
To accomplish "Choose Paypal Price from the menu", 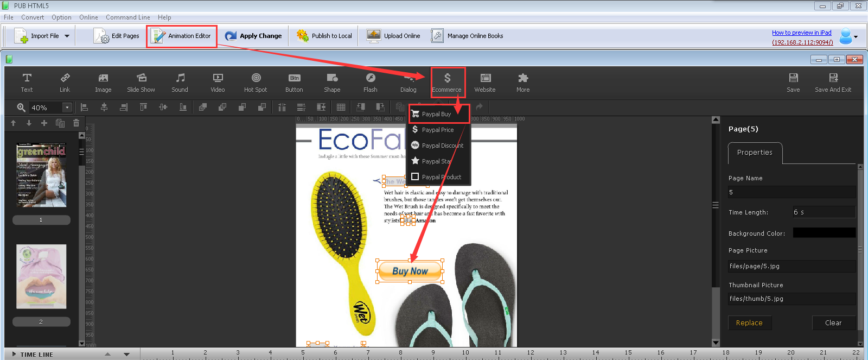I will [438, 130].
